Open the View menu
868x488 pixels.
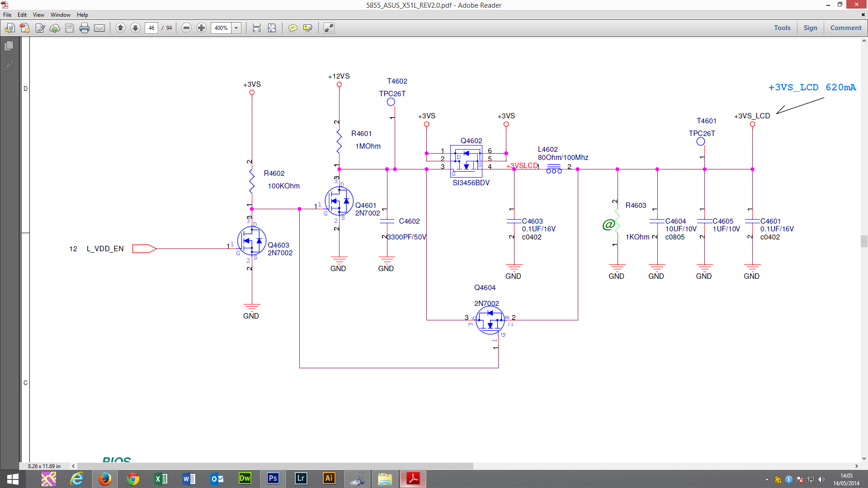point(38,15)
